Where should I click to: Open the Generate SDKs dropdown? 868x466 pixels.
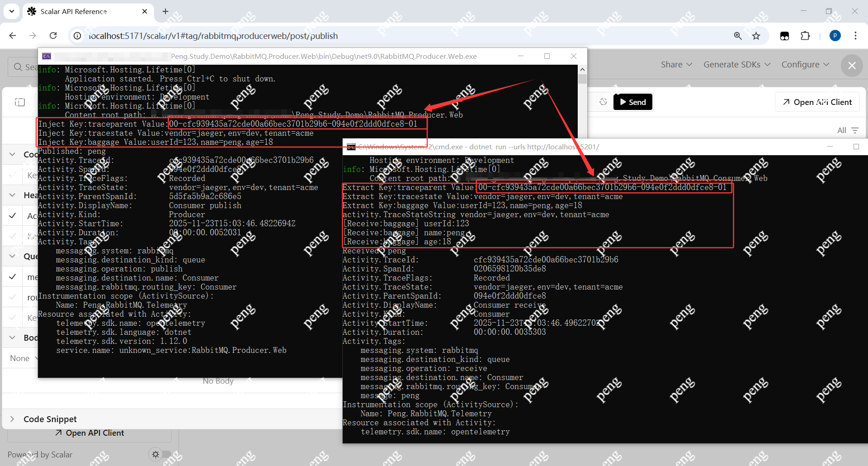(x=737, y=65)
